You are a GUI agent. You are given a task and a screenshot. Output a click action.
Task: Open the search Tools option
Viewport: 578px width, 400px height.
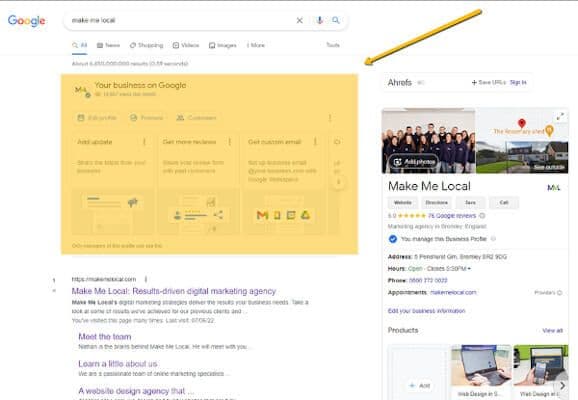click(332, 45)
